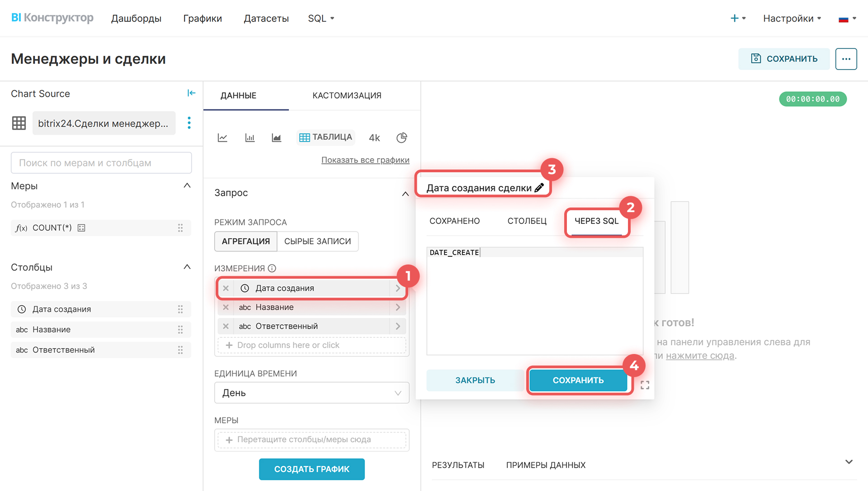
Task: Switch to the Кастомизация tab
Action: (x=347, y=95)
